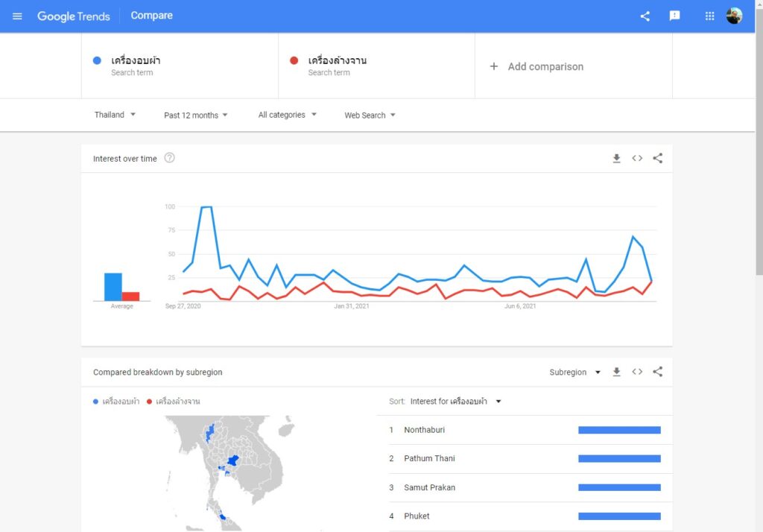Edit the เครื่องล้างจาน search term
Screen dimensions: 763x532
[376, 66]
